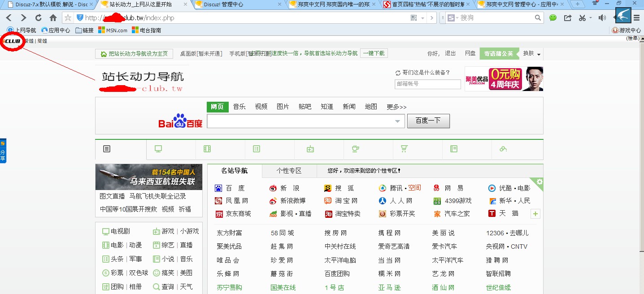This screenshot has height=294, width=644.
Task: Open the book novel category icon tab
Action: pyautogui.click(x=454, y=149)
